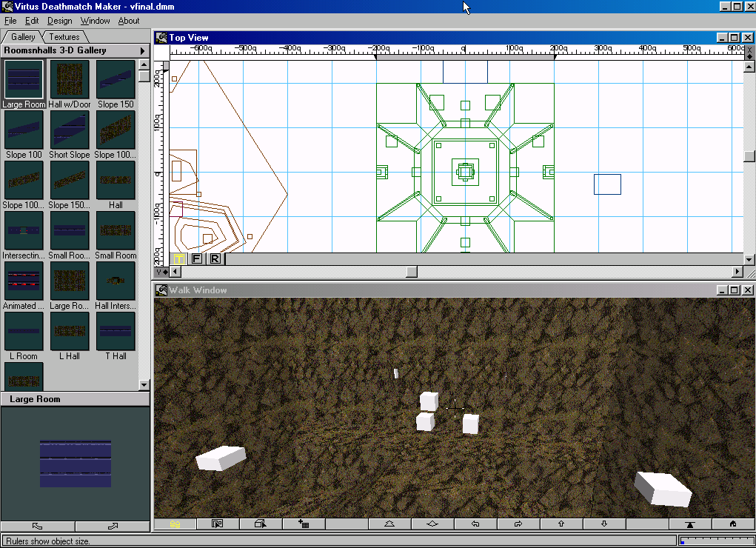Open the About menu
This screenshot has width=756, height=548.
click(129, 21)
